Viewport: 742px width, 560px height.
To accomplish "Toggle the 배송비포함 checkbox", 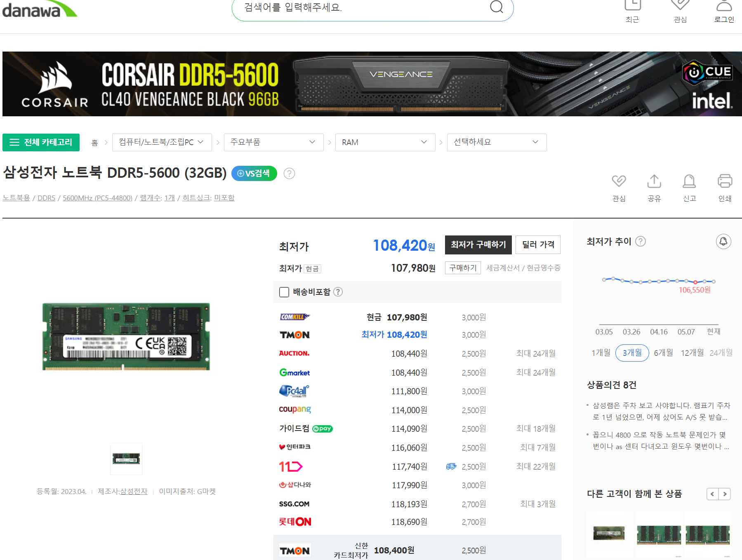I will point(284,292).
